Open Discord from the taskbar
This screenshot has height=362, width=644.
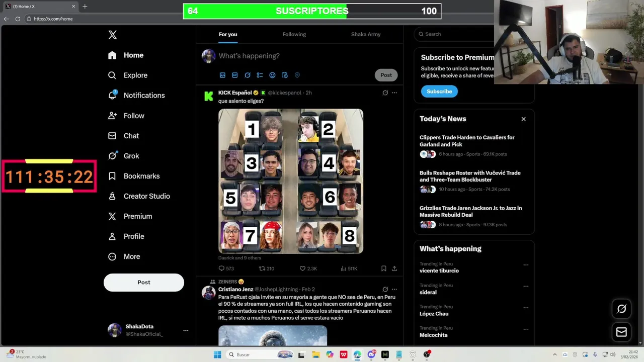click(x=371, y=354)
